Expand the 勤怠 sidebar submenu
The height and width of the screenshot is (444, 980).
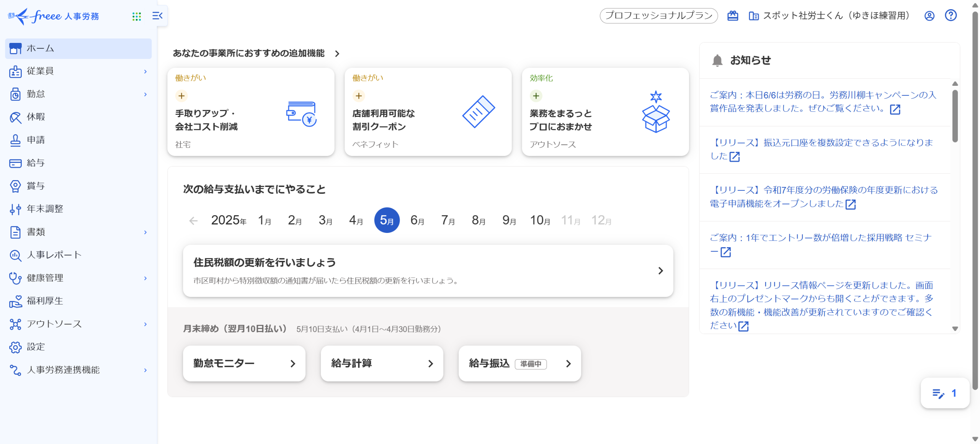tap(145, 94)
